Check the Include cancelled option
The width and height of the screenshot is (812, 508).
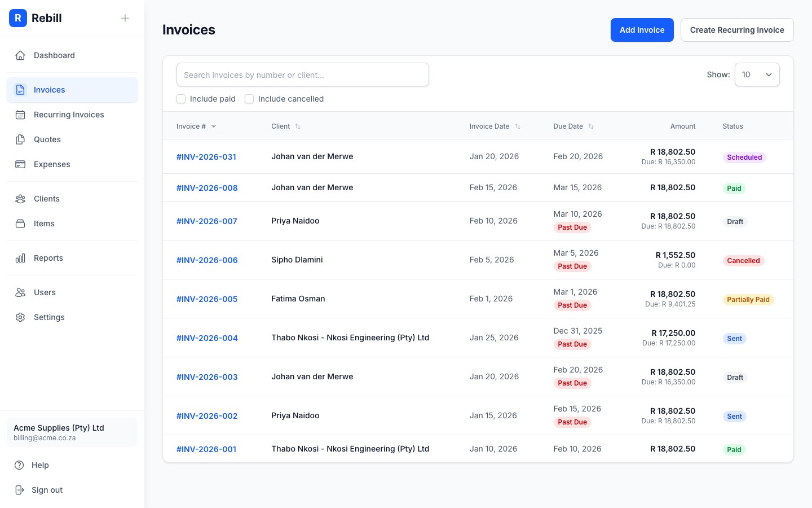(x=249, y=99)
